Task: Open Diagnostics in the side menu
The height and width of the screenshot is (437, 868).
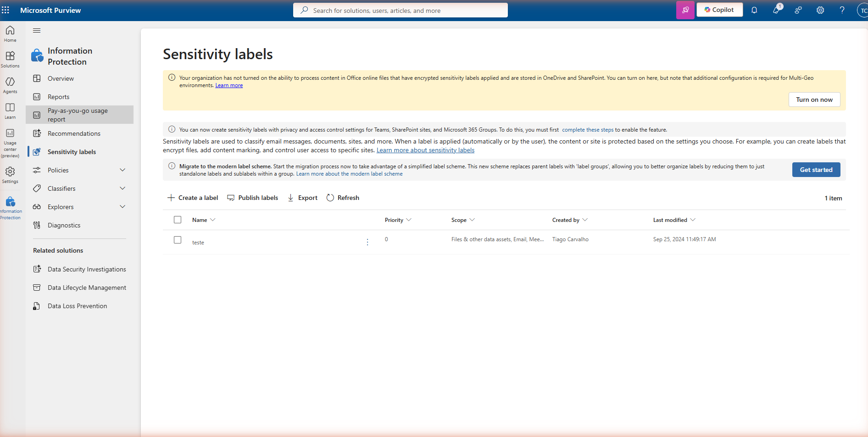Action: tap(80, 225)
